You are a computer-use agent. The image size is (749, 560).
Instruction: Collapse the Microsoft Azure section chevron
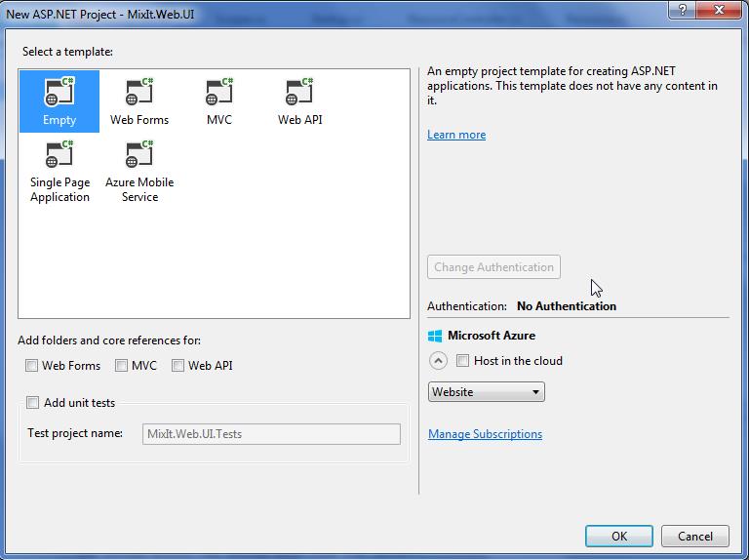point(438,361)
